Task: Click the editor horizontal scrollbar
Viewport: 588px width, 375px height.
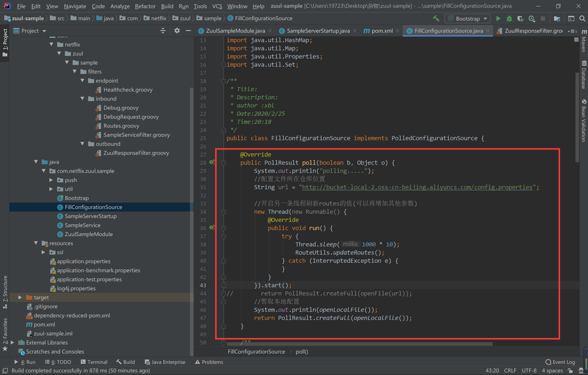Action: point(360,344)
